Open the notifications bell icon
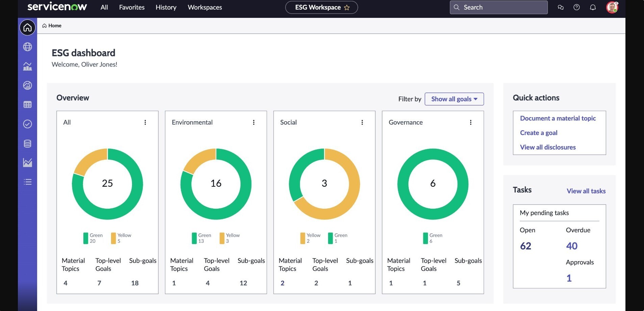Viewport: 644px width, 311px height. point(593,7)
